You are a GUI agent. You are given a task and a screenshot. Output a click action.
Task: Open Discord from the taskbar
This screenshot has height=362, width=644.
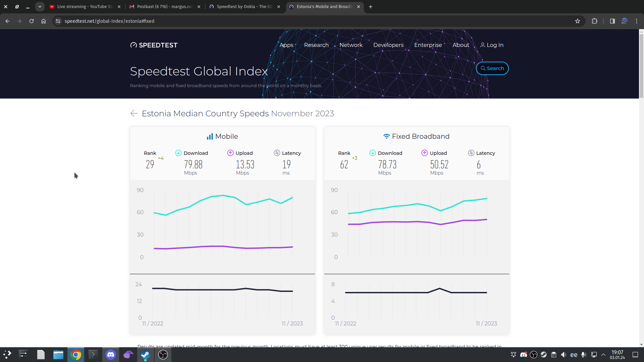point(111,355)
